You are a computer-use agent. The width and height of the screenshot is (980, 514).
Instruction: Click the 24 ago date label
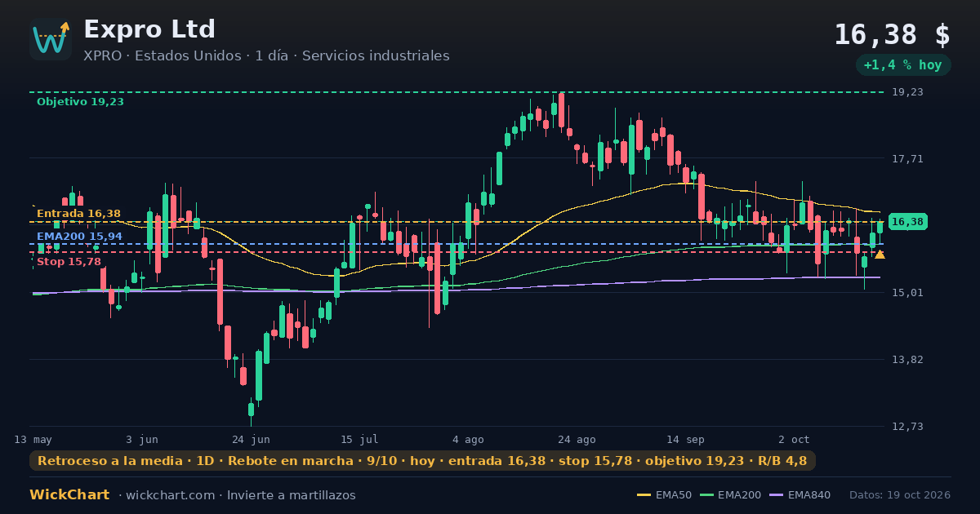[x=577, y=439]
